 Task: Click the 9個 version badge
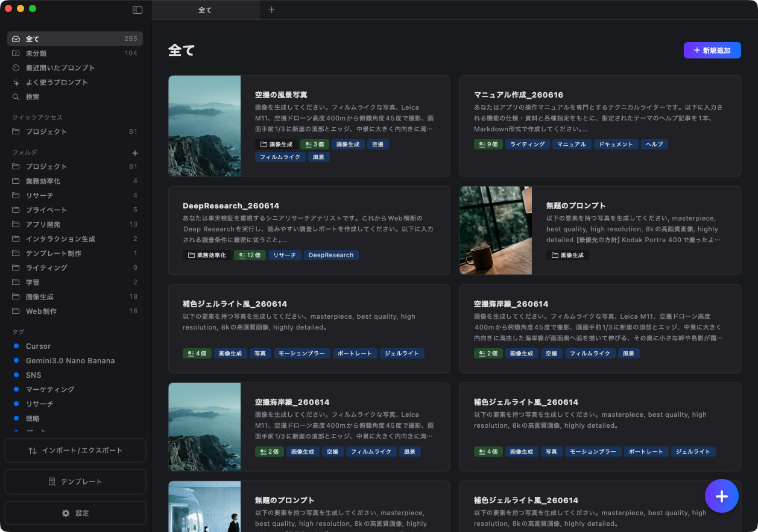[x=488, y=145]
